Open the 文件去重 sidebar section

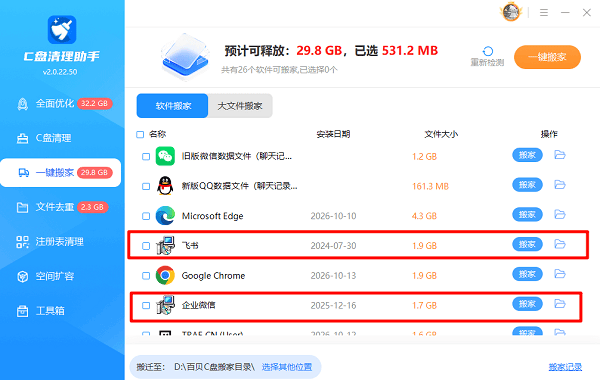(x=61, y=207)
